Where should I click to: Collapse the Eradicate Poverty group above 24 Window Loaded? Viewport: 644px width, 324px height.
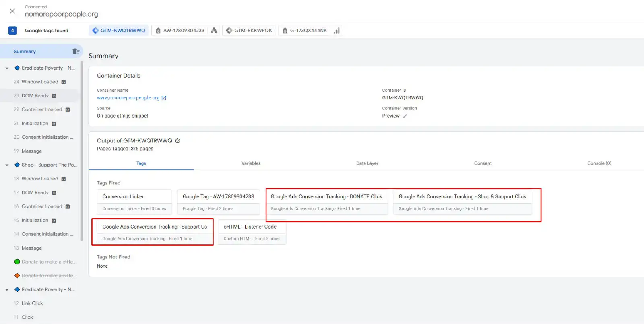point(7,68)
